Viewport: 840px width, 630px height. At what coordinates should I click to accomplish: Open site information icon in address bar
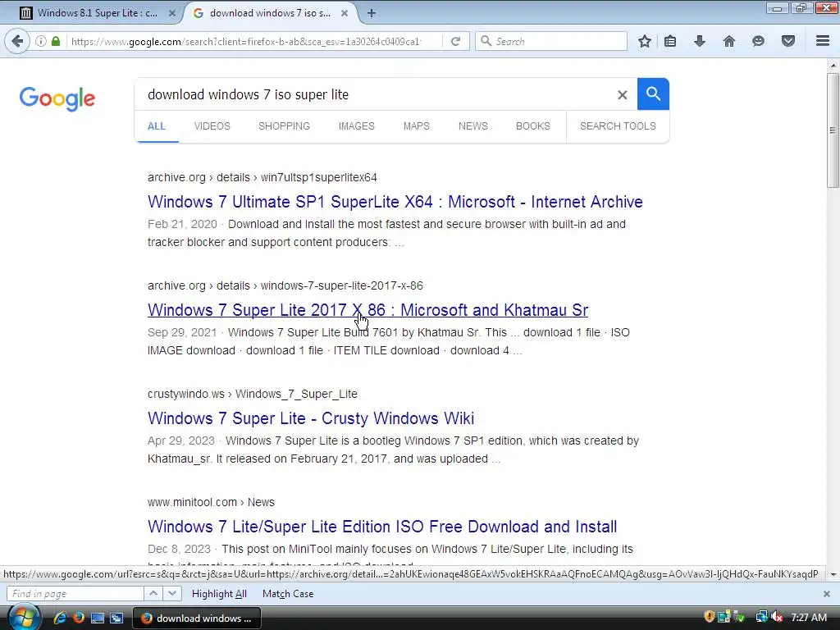pos(41,41)
